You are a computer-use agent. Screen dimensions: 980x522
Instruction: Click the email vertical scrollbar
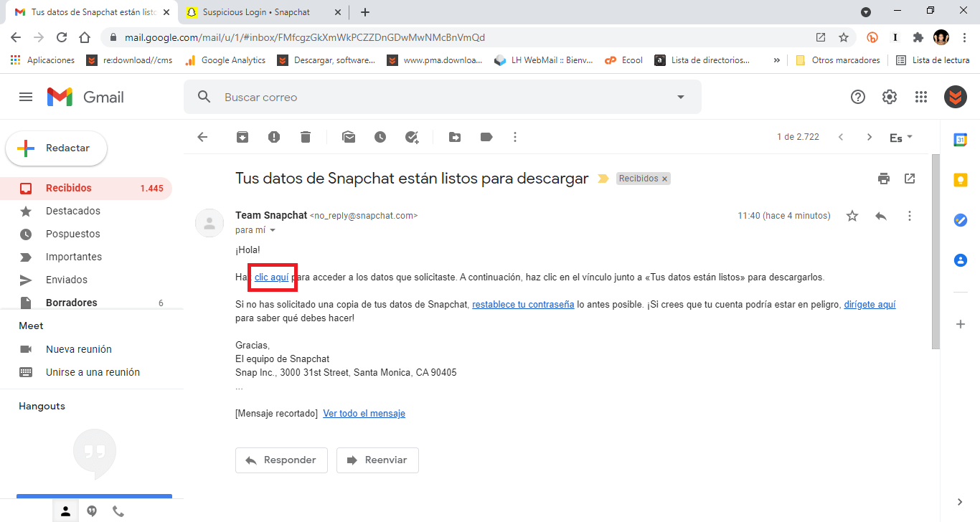point(936,251)
